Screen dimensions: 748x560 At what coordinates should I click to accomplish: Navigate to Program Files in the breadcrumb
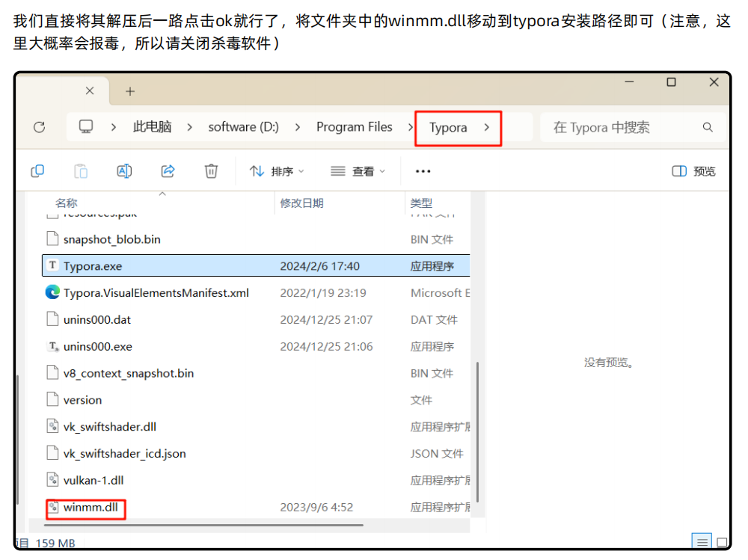[x=354, y=127]
